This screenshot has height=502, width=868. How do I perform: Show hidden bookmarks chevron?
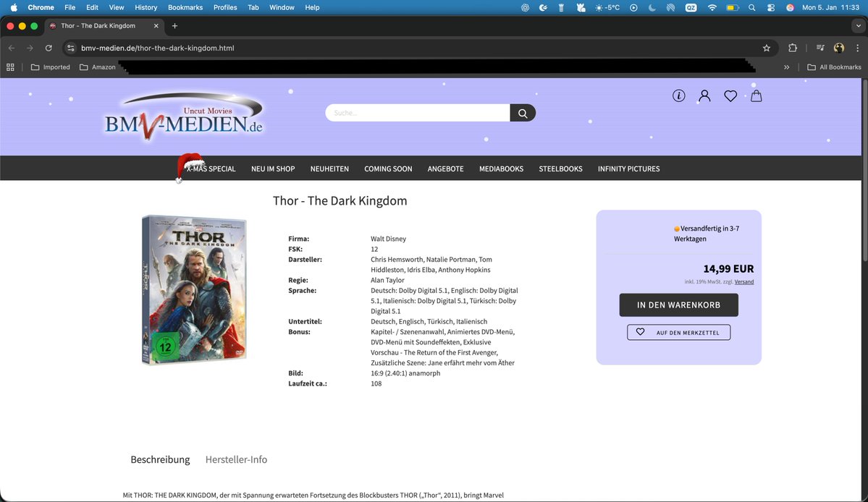click(787, 67)
